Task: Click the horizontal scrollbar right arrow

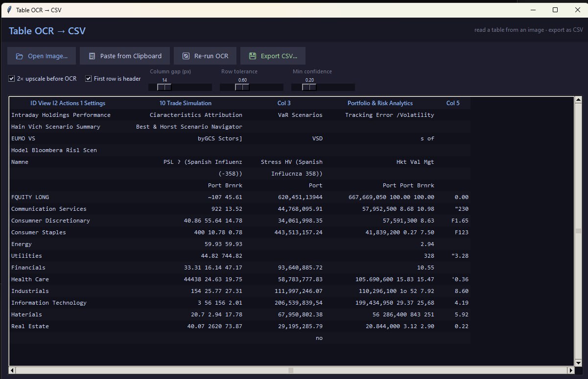Action: click(x=570, y=371)
